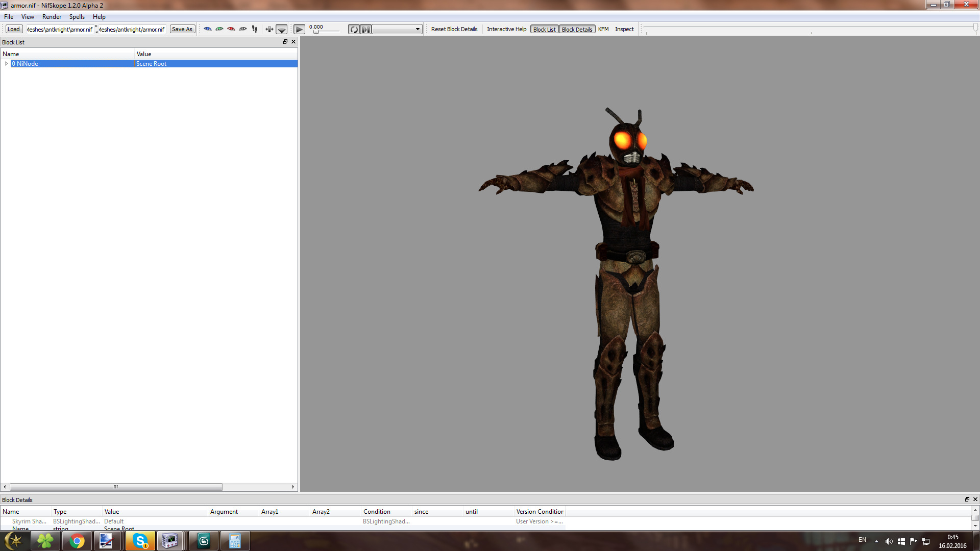This screenshot has height=551, width=980.
Task: Click Block Details scroll up arrow
Action: click(975, 510)
